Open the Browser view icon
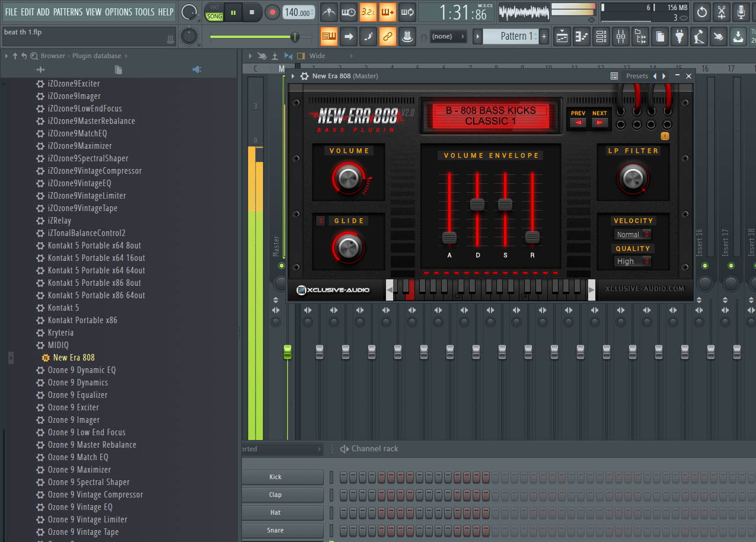The height and width of the screenshot is (542, 756). [x=640, y=37]
